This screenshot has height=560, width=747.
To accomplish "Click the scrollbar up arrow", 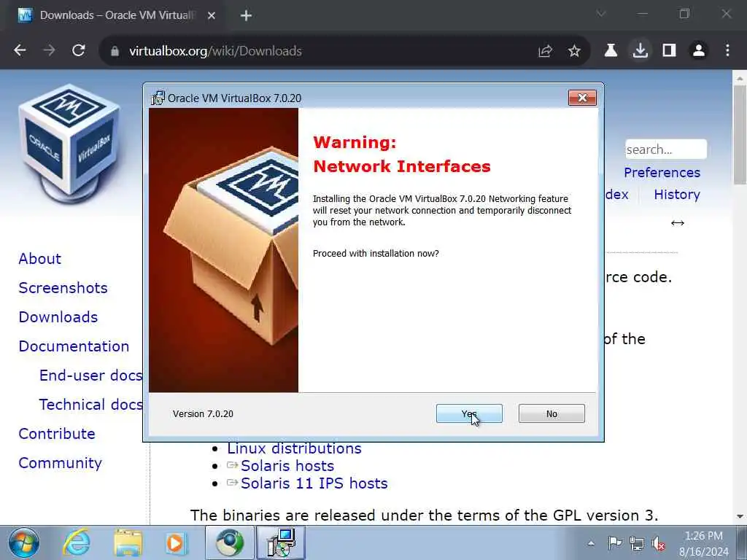I will click(x=740, y=78).
